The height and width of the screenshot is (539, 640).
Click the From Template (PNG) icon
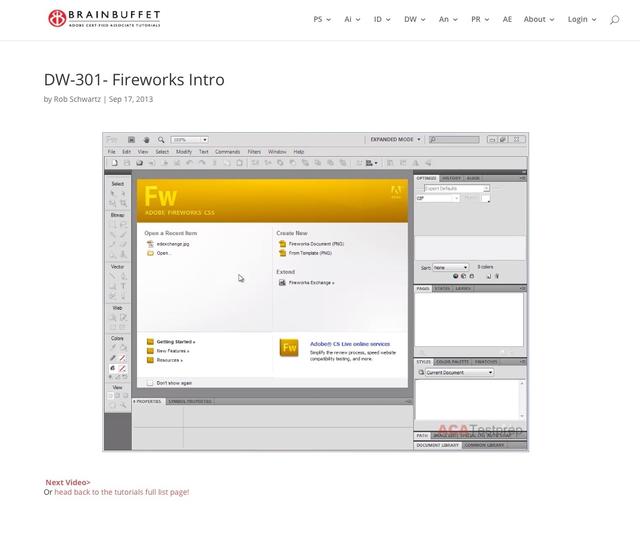coord(282,253)
